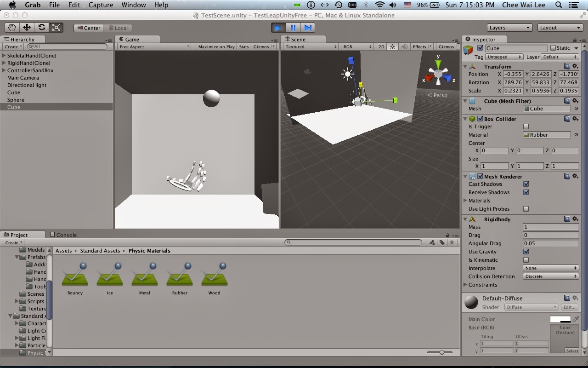Open Cube Mesh Filter gear menu
This screenshot has width=588, height=368.
click(575, 101)
